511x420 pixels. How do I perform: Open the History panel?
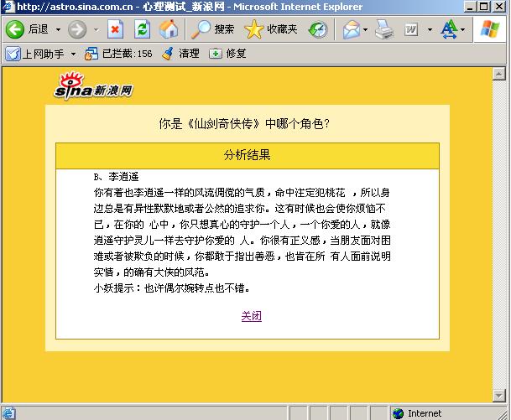pos(318,30)
